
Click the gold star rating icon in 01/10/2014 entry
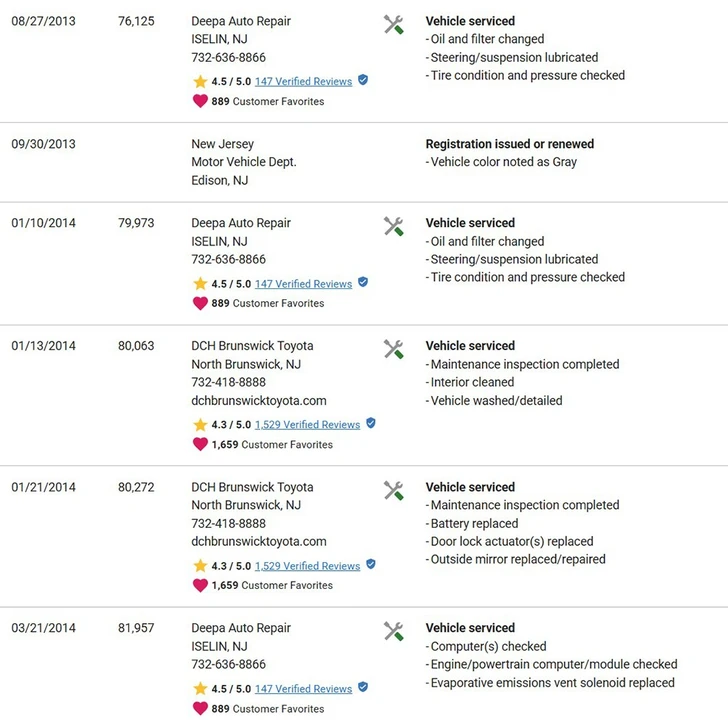[x=200, y=284]
